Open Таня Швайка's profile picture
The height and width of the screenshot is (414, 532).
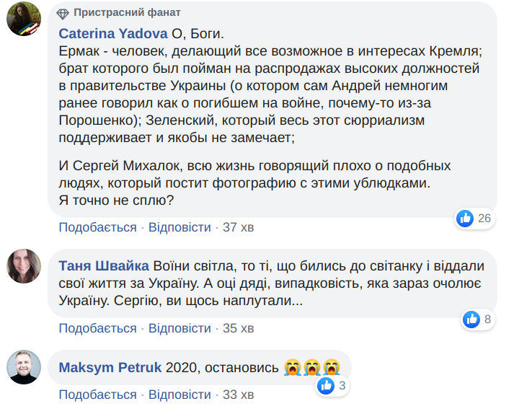(x=24, y=266)
